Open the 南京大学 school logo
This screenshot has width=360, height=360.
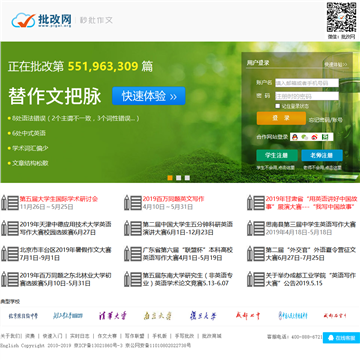click(158, 315)
